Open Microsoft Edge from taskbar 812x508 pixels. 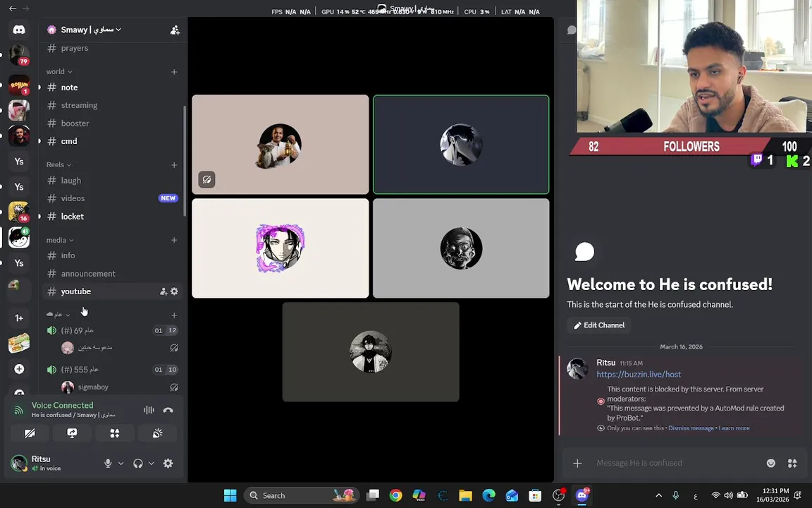tap(488, 495)
